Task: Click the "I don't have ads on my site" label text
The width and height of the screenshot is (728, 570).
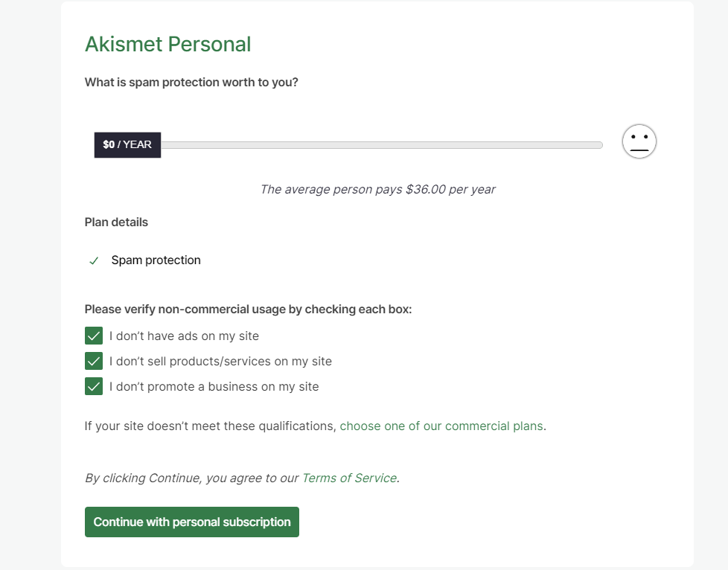Action: coord(184,336)
